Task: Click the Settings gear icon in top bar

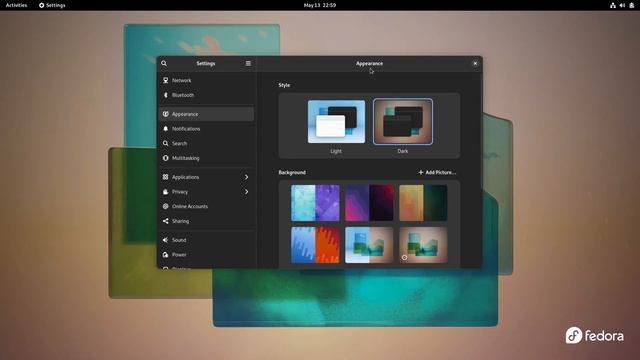Action: [x=41, y=5]
